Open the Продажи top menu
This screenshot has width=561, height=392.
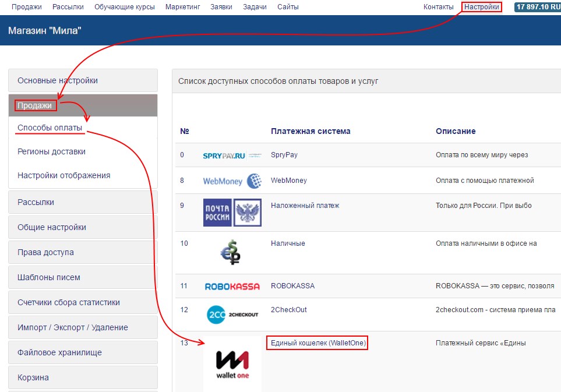26,7
